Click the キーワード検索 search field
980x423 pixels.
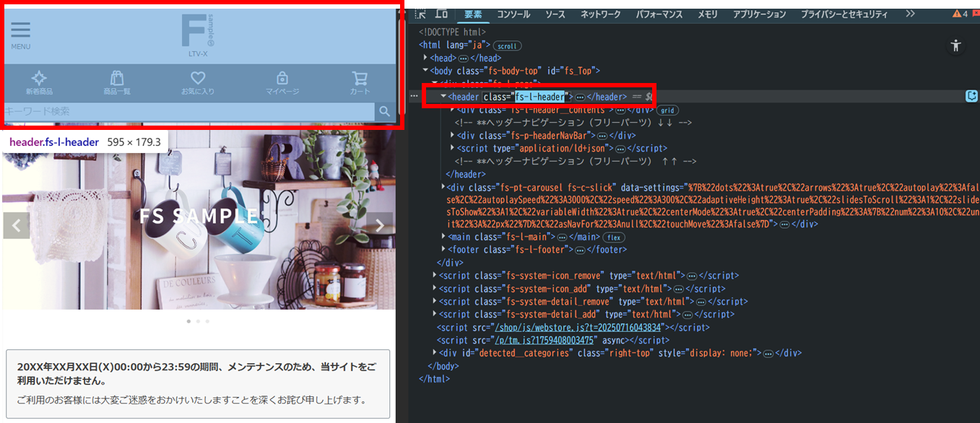pyautogui.click(x=188, y=111)
